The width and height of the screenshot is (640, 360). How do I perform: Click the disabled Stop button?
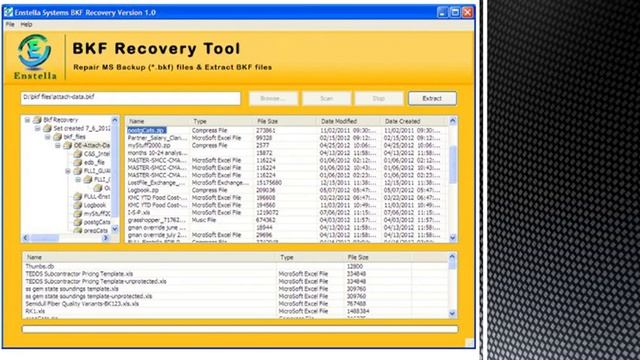(379, 98)
